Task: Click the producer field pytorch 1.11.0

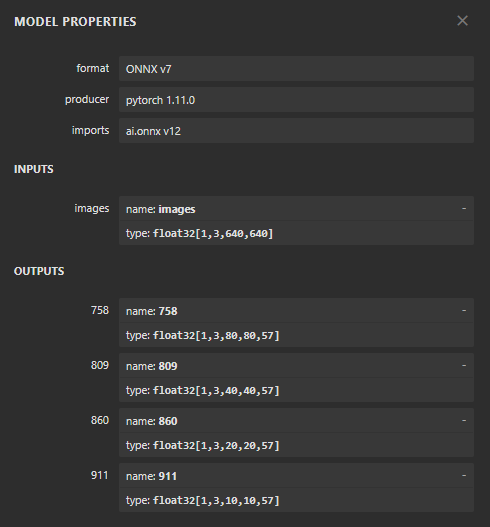Action: (x=296, y=99)
